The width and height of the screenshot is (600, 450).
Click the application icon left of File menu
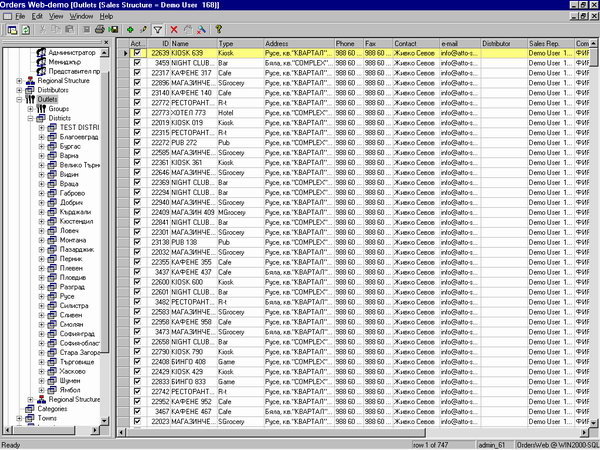point(7,16)
